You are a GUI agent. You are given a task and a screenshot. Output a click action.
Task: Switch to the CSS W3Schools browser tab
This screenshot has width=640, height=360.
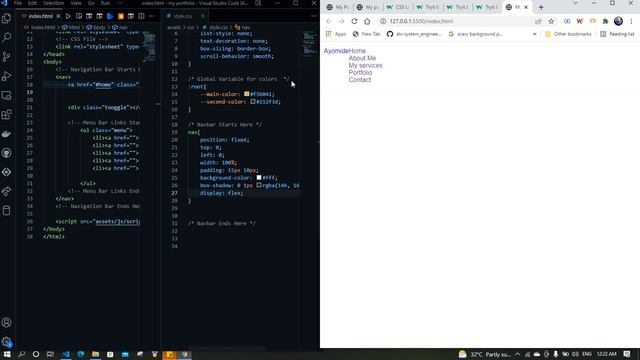coord(398,7)
